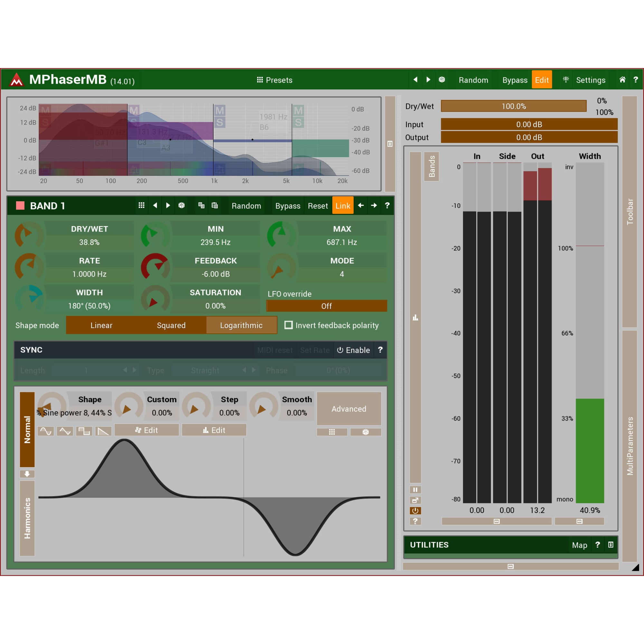Viewport: 644px width, 644px height.
Task: Expand the Toolbar side panel
Action: [630, 211]
